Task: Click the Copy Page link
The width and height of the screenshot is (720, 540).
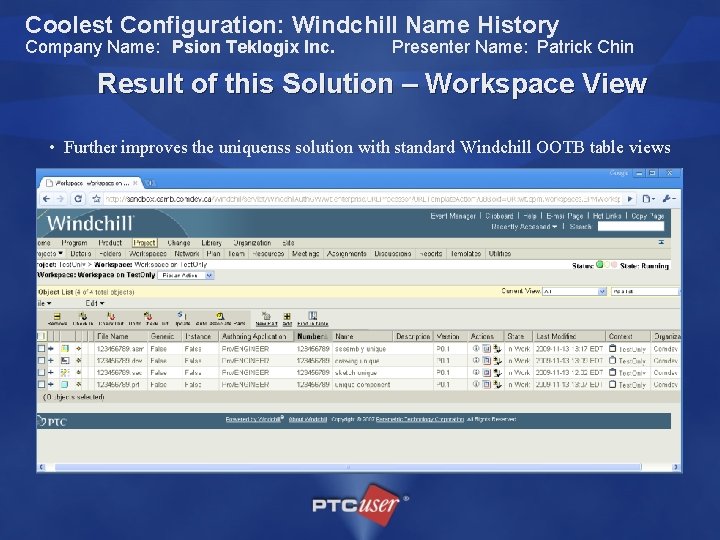Action: pyautogui.click(x=647, y=216)
